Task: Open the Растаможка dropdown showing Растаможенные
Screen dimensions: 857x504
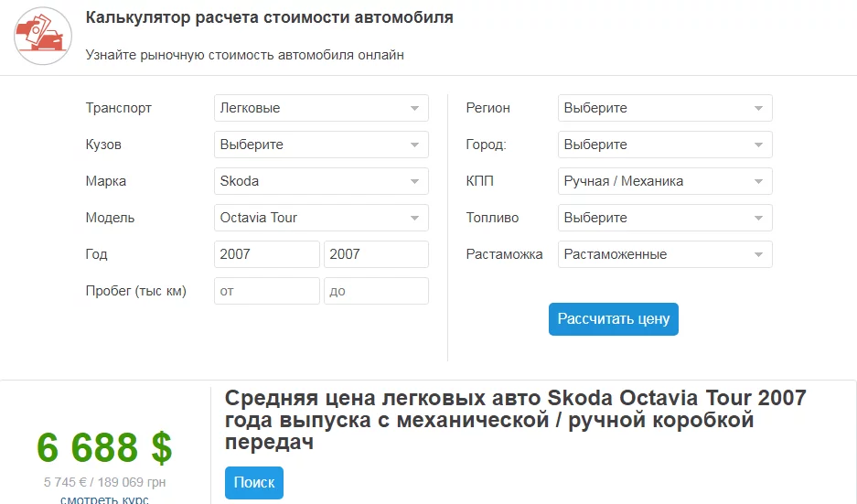Action: click(x=665, y=254)
